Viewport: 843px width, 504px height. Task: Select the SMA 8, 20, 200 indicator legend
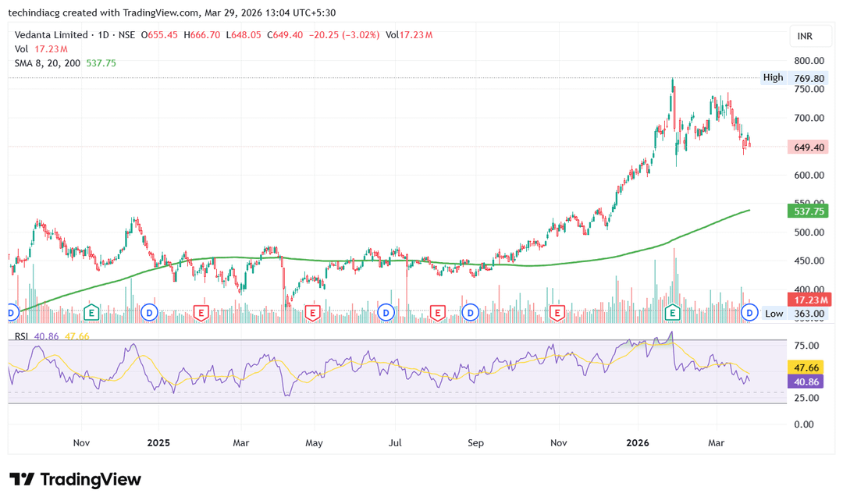coord(65,63)
